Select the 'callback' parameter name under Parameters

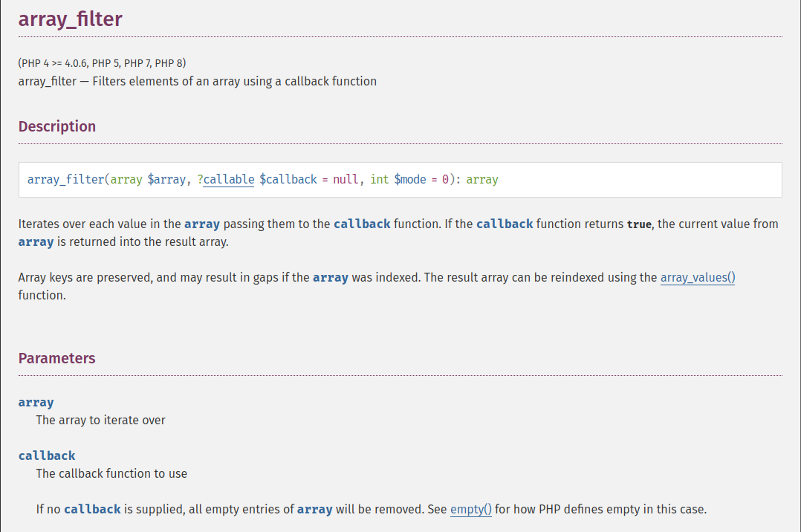coord(47,455)
